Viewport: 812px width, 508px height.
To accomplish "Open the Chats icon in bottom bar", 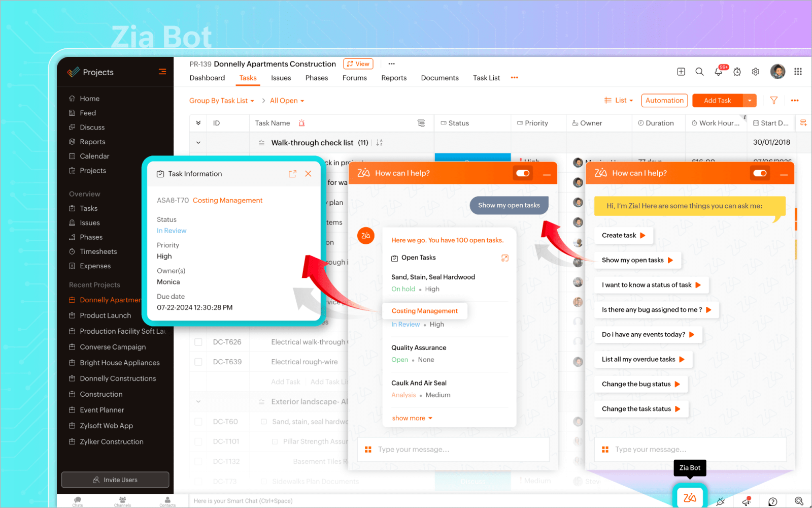I will pyautogui.click(x=78, y=501).
